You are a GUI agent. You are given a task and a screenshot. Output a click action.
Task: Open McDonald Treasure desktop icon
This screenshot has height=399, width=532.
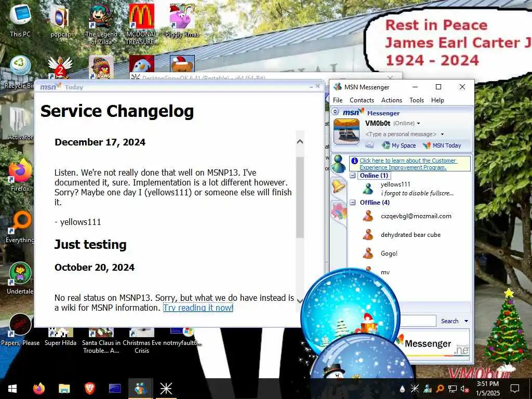(x=142, y=24)
